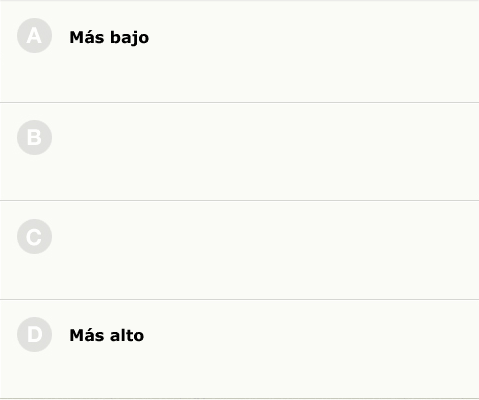Tap the white letter D inside its circle
Image resolution: width=479 pixels, height=400 pixels.
click(35, 334)
